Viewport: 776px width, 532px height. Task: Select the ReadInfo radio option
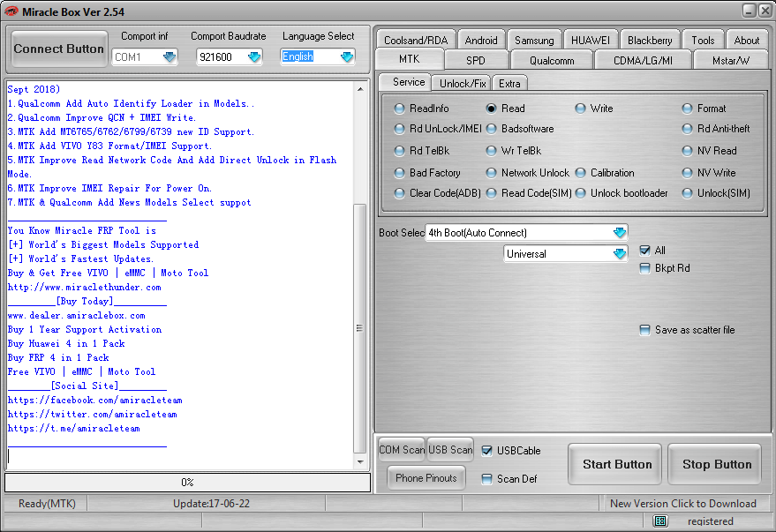click(399, 109)
